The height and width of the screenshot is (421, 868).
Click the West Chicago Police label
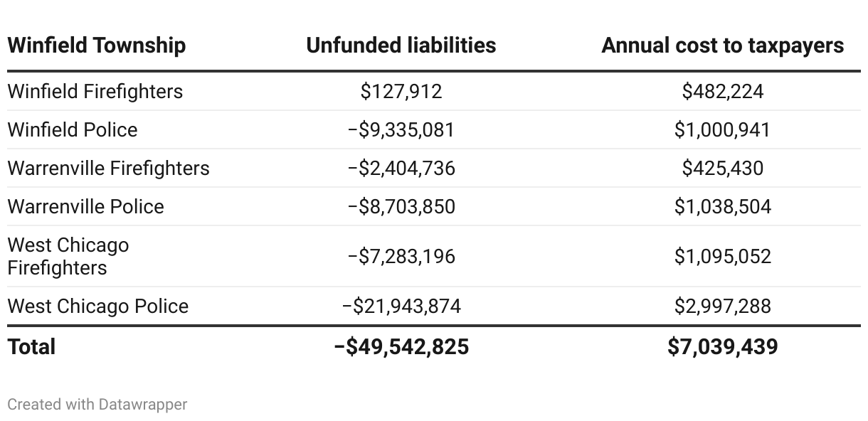point(98,307)
